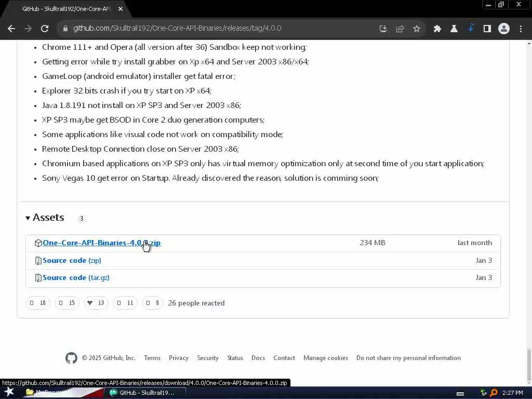Click 'Jan 3' date of Source code (tar.gz)
Viewport: 532px width, 399px height.
[x=484, y=277]
